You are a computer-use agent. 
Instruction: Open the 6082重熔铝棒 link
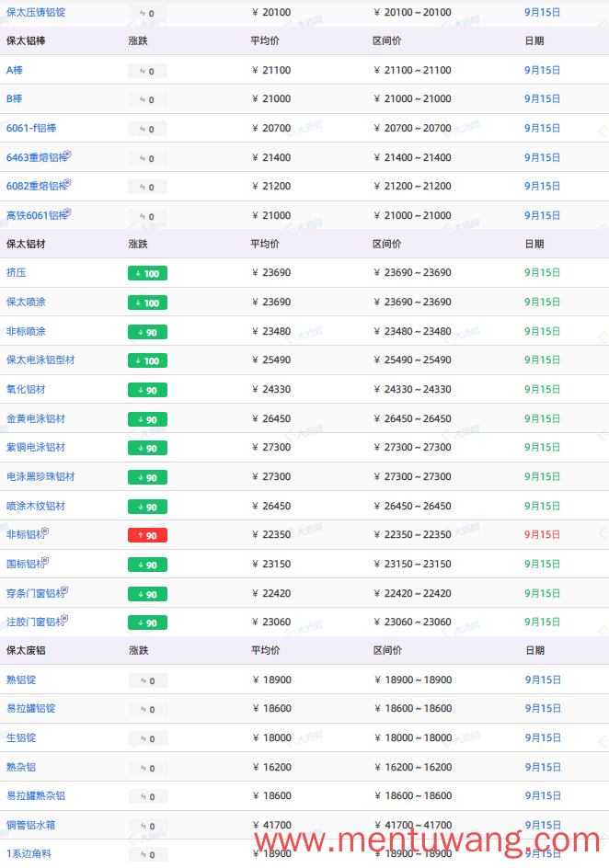pos(39,186)
